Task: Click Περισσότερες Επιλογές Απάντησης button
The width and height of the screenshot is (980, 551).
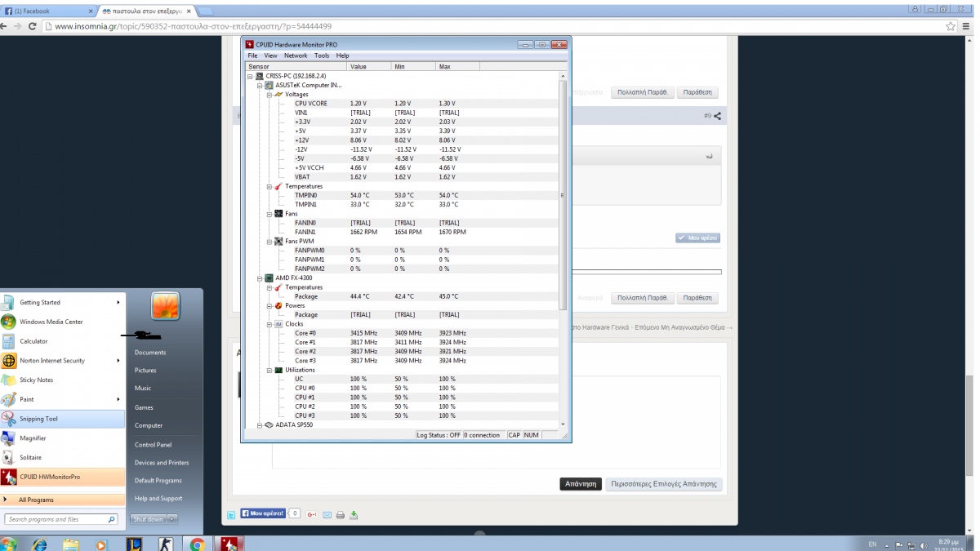Action: (664, 484)
